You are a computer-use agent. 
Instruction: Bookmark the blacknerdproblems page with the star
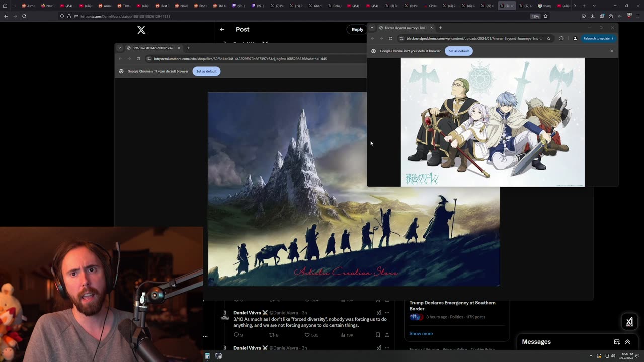pos(548,38)
